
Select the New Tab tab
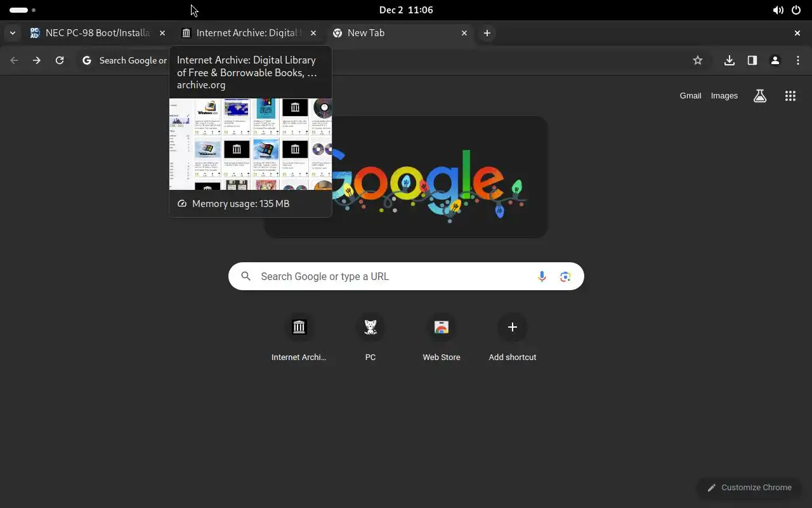tap(401, 33)
